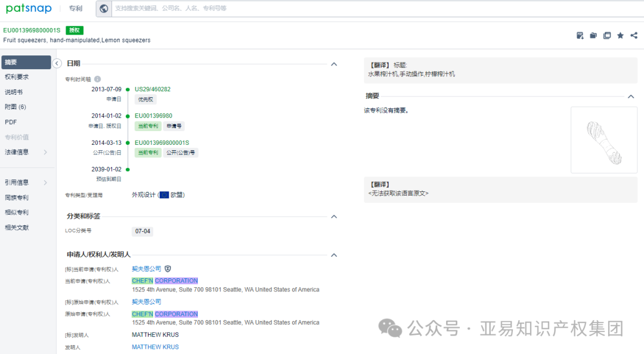644x354 pixels.
Task: Collapse the right 摘要 panel
Action: 631,95
